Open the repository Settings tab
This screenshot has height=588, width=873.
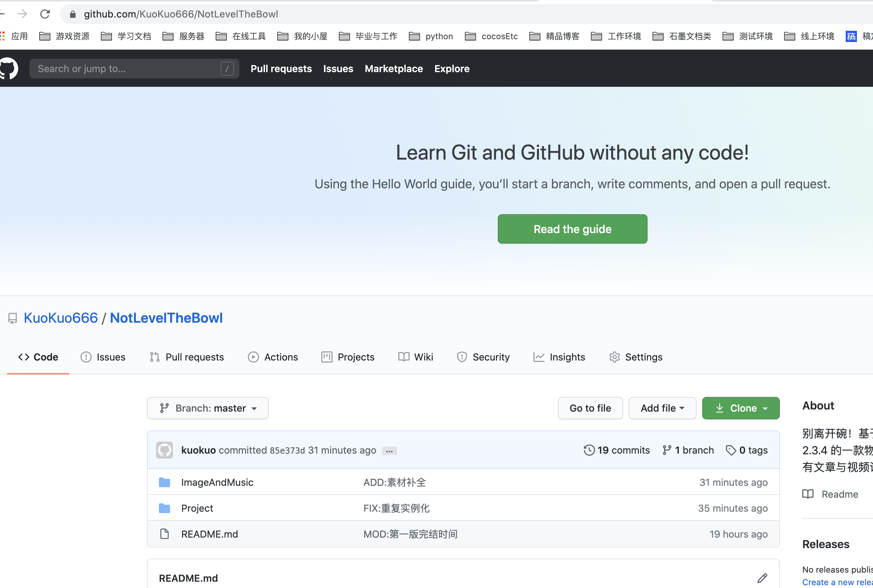[636, 357]
